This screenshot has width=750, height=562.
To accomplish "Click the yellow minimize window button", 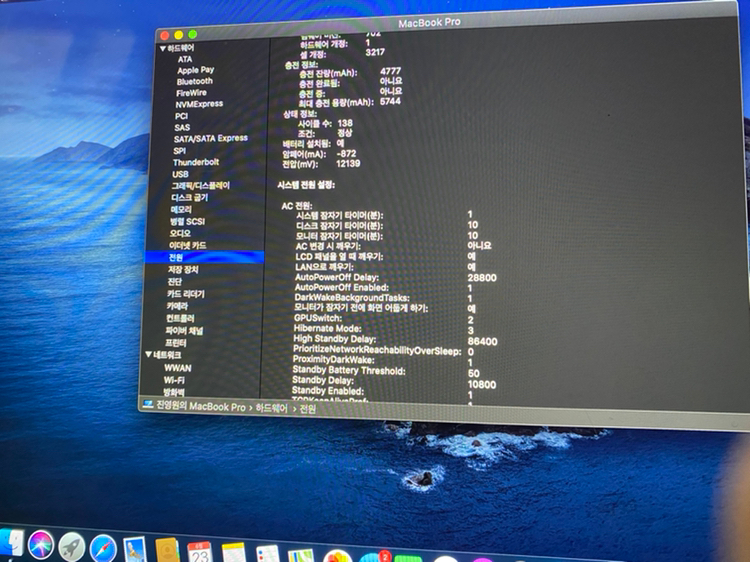I will (179, 35).
